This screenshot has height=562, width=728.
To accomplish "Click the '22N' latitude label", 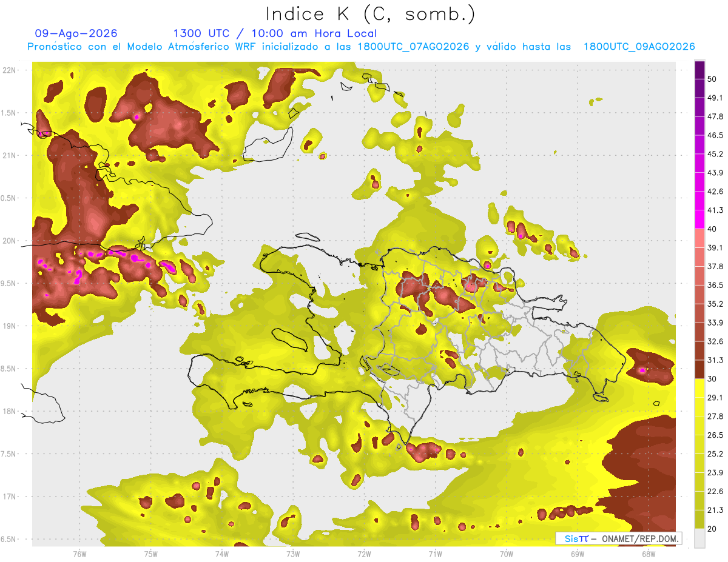I will pos(9,70).
